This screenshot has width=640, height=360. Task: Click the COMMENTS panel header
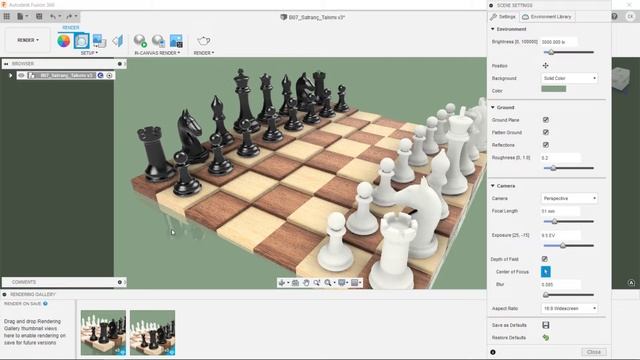pyautogui.click(x=63, y=282)
